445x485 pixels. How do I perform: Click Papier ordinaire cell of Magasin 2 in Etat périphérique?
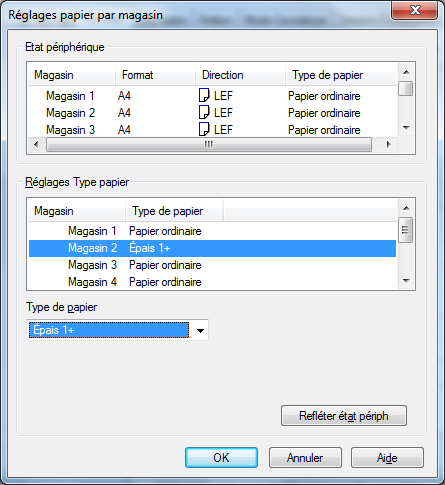324,113
